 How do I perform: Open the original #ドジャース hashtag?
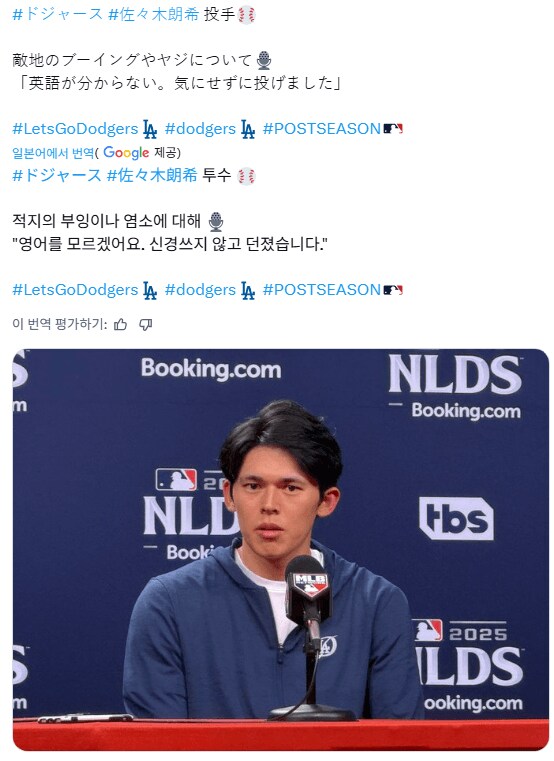coord(57,14)
